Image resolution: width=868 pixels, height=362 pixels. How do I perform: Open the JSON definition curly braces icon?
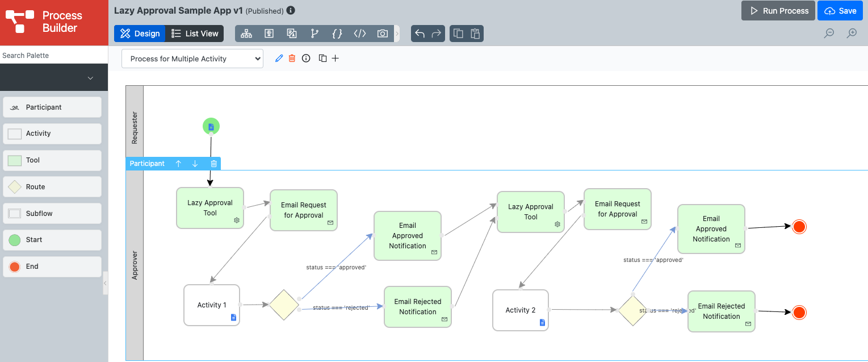tap(337, 34)
